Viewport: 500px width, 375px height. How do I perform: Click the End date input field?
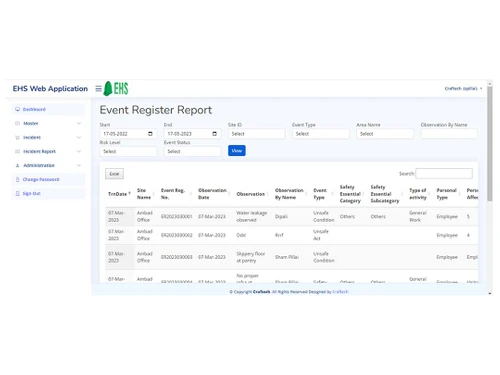tap(192, 134)
